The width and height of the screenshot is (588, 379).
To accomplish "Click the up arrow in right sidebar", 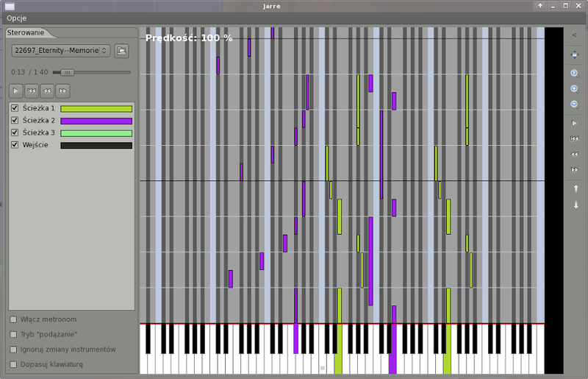I will (576, 188).
